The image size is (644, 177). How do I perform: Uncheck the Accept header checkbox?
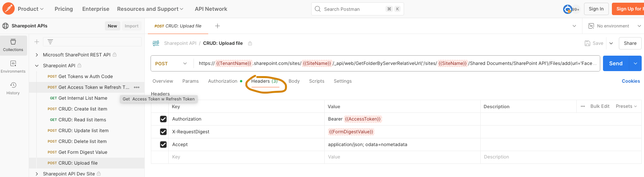(163, 145)
